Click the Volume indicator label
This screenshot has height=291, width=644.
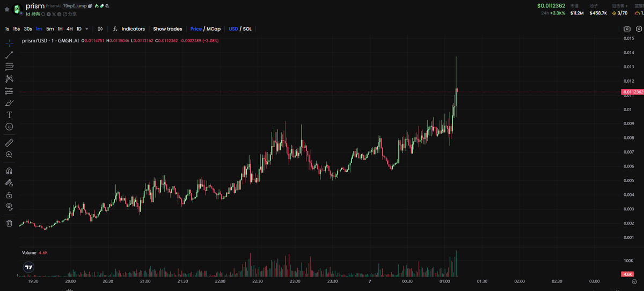(x=29, y=252)
